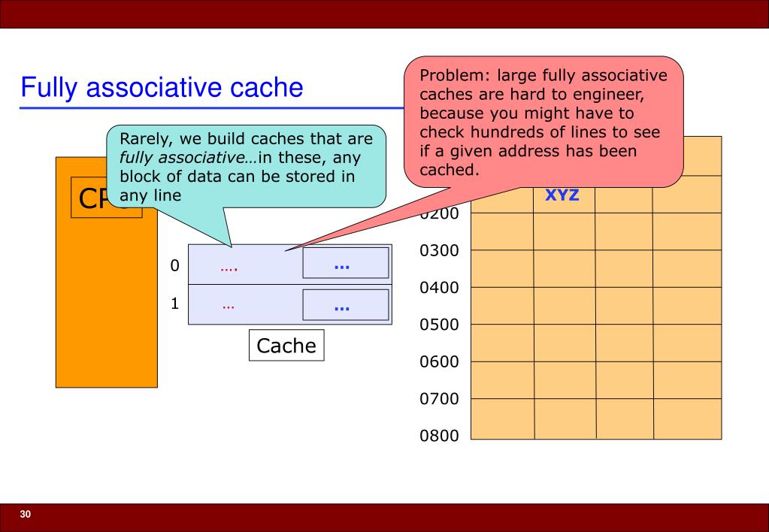
Task: Click the red tag dots in cache line 1
Action: click(229, 307)
